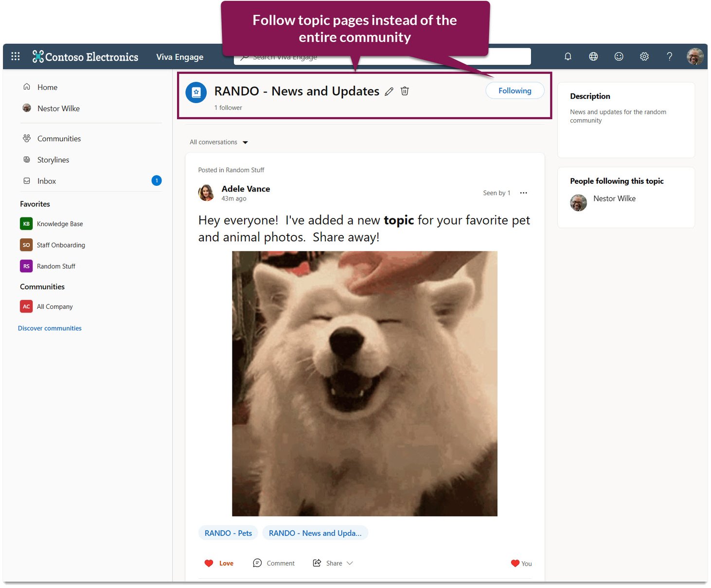The height and width of the screenshot is (588, 711).
Task: Click the Discover communities link
Action: [50, 328]
